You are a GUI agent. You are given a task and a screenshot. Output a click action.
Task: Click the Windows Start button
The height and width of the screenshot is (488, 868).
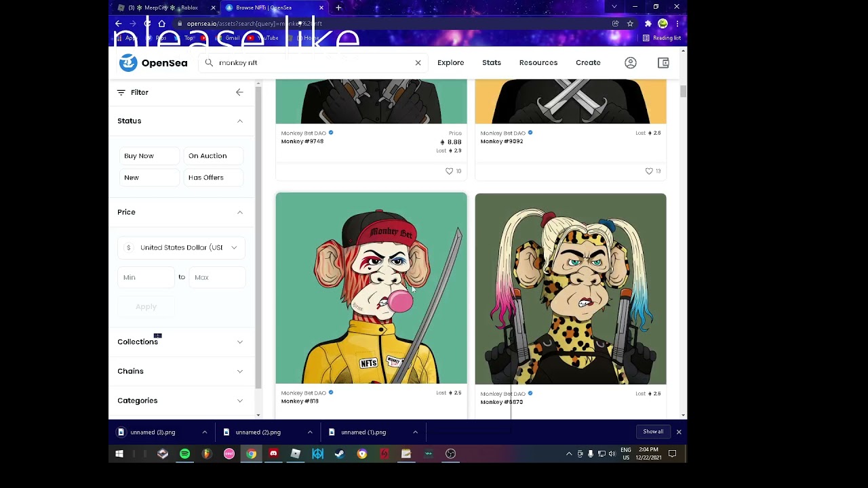point(119,453)
